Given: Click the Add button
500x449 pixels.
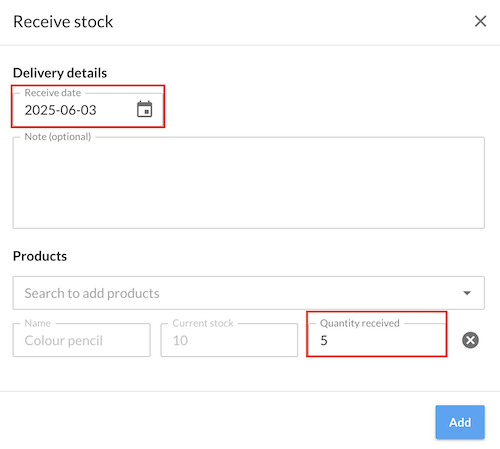Looking at the screenshot, I should coord(460,422).
